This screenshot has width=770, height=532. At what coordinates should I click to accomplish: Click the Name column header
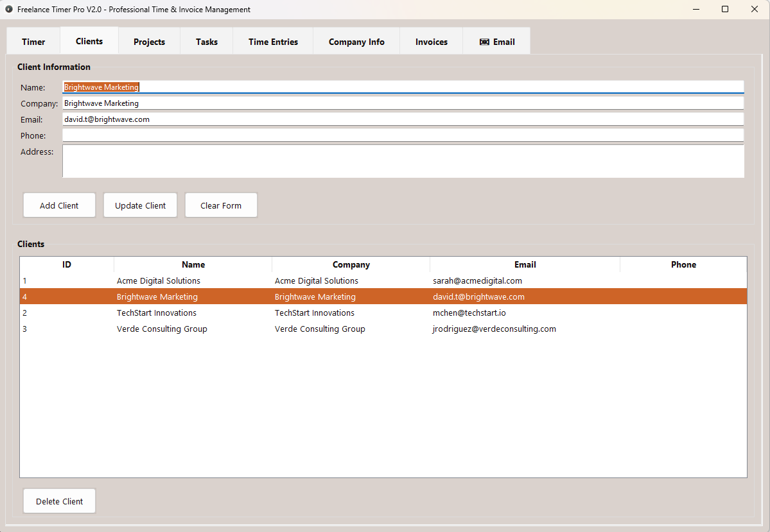pyautogui.click(x=193, y=264)
